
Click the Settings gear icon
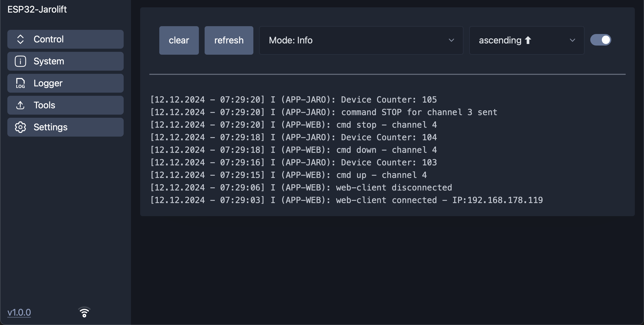(20, 127)
